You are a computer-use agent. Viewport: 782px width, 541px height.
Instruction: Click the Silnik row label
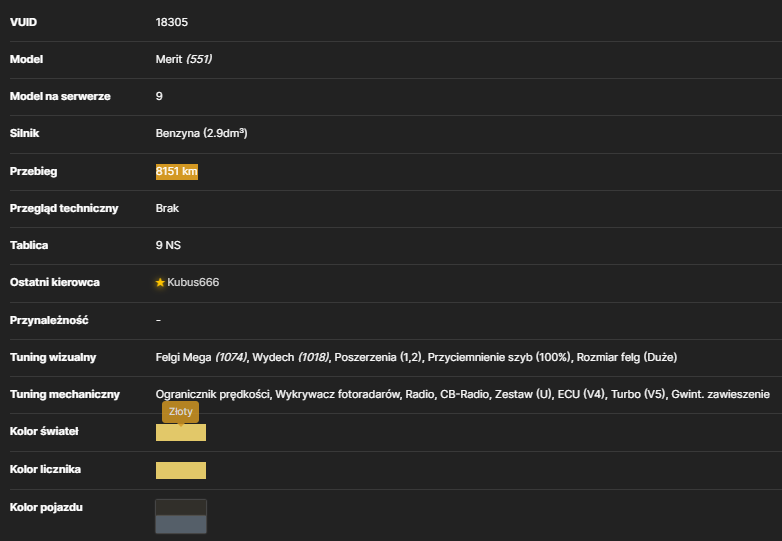24,133
